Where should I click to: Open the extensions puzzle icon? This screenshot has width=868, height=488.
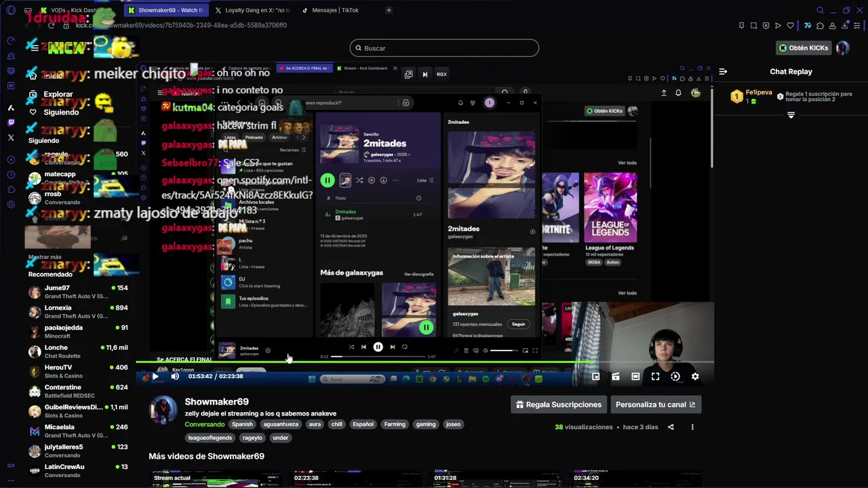pos(820,26)
